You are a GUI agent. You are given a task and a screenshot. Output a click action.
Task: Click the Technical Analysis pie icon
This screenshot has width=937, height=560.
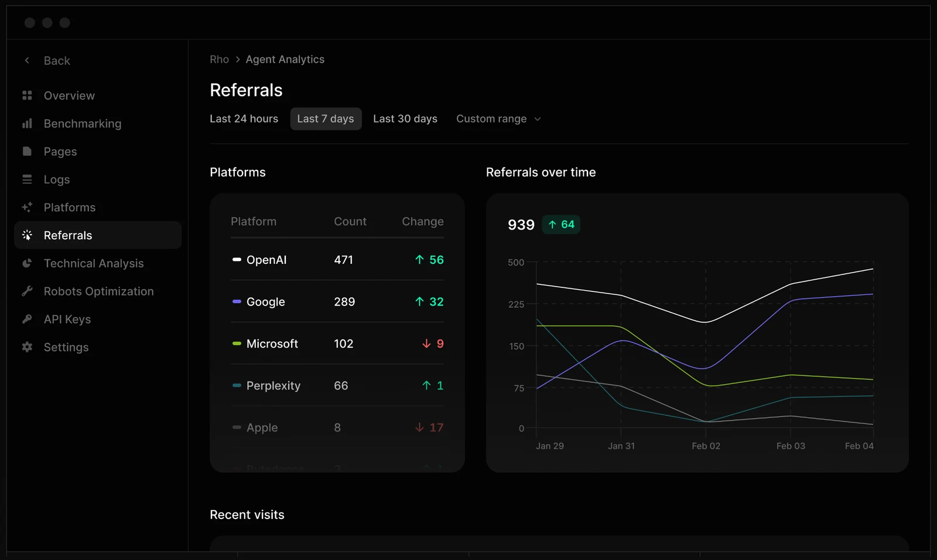(x=27, y=263)
